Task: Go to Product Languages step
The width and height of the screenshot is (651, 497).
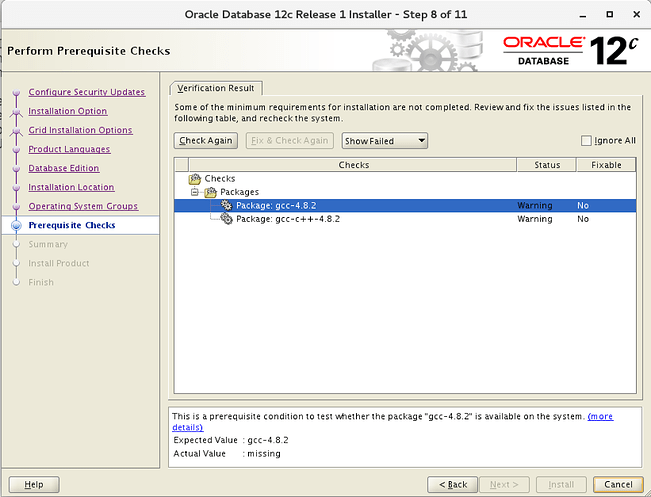Action: coord(69,149)
